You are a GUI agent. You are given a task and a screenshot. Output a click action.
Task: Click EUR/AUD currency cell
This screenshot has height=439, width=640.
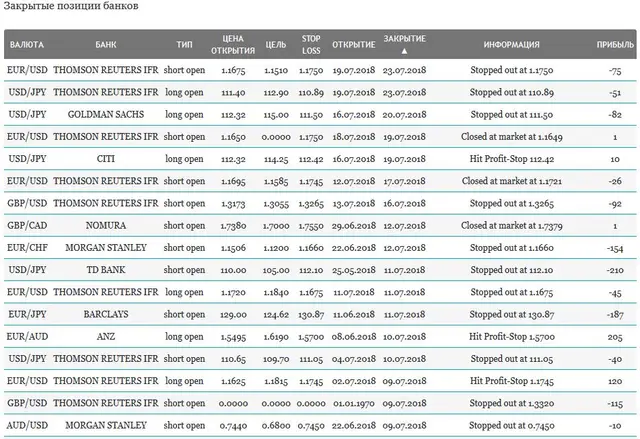coord(27,337)
